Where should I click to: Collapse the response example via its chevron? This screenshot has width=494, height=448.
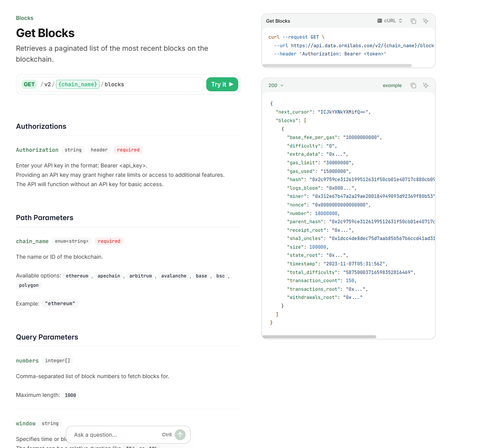pos(282,85)
